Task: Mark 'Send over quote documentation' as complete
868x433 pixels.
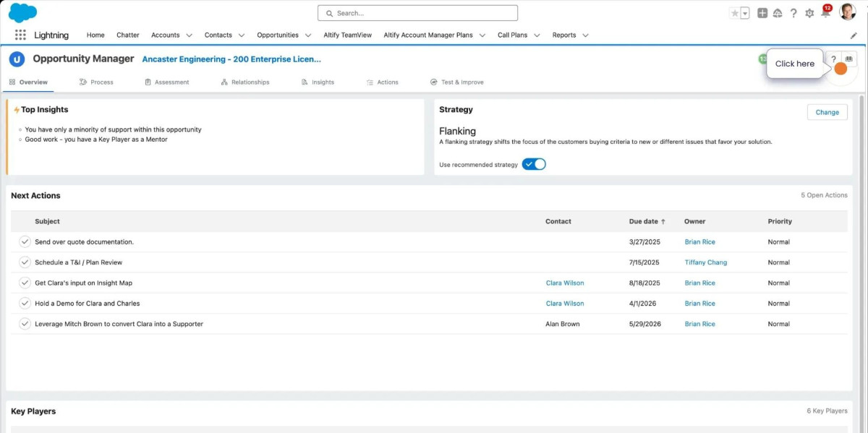Action: click(25, 242)
